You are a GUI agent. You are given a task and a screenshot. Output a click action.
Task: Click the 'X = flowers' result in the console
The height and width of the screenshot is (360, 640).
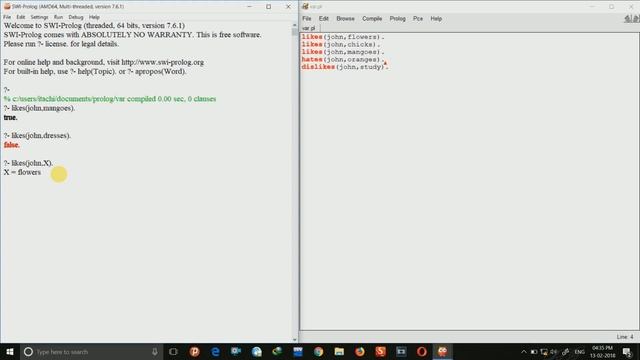click(22, 172)
